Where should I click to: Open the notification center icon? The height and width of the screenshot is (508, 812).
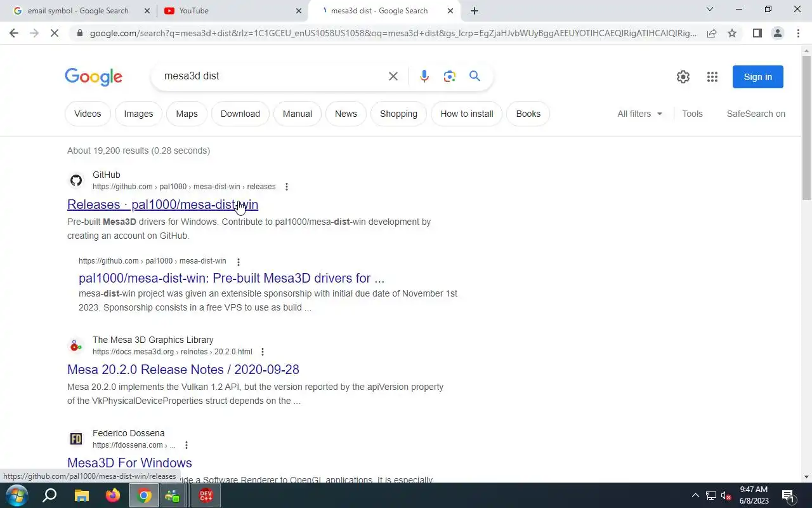coord(789,495)
